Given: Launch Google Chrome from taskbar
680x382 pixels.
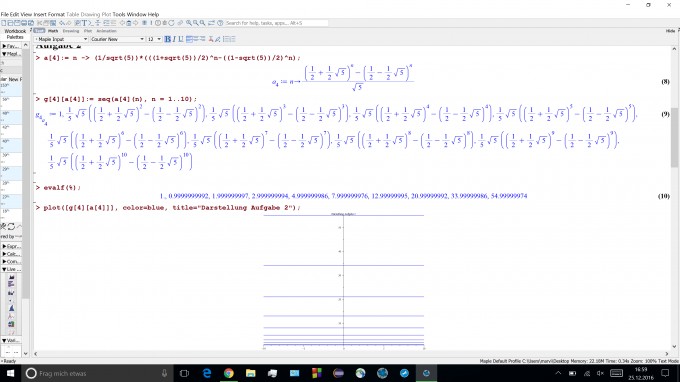Looking at the screenshot, I should [x=229, y=373].
